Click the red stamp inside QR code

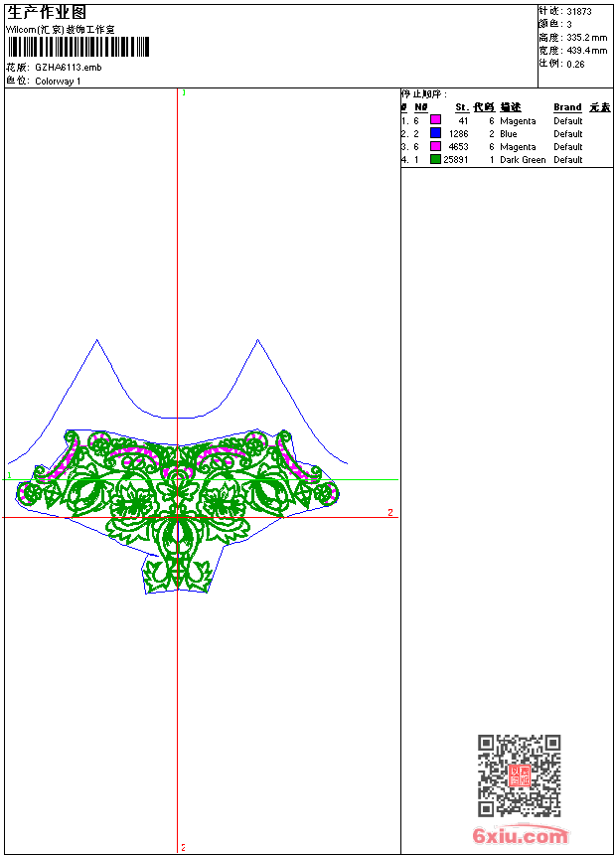point(519,775)
